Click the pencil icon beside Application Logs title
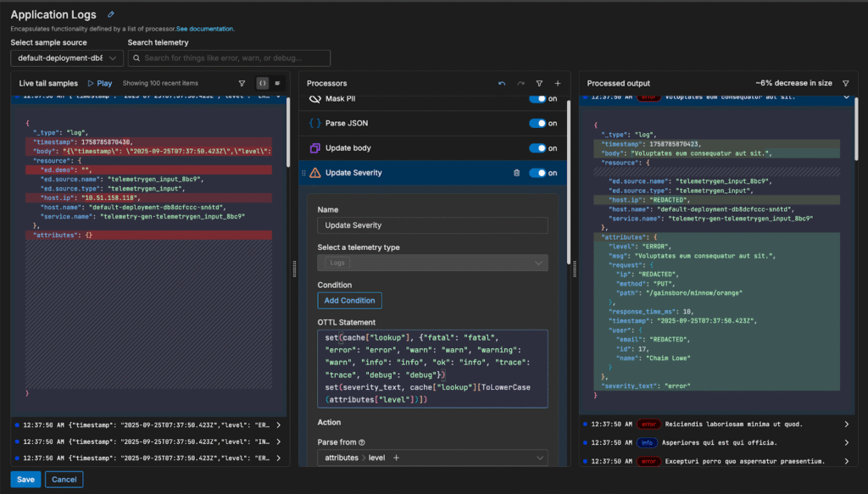This screenshot has height=494, width=868. pos(111,14)
